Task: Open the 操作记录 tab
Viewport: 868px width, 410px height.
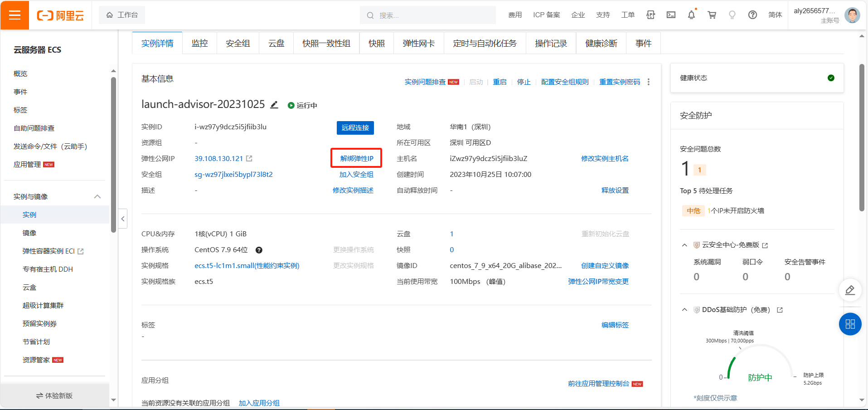Action: tap(551, 43)
